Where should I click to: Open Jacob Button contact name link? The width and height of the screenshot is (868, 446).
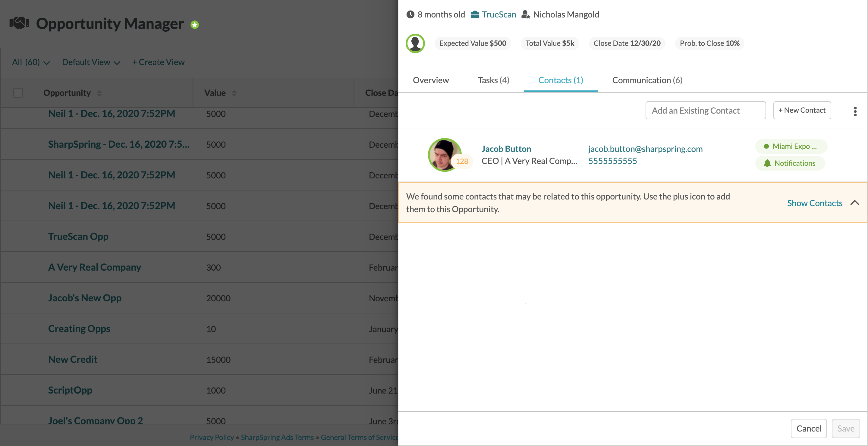click(506, 149)
